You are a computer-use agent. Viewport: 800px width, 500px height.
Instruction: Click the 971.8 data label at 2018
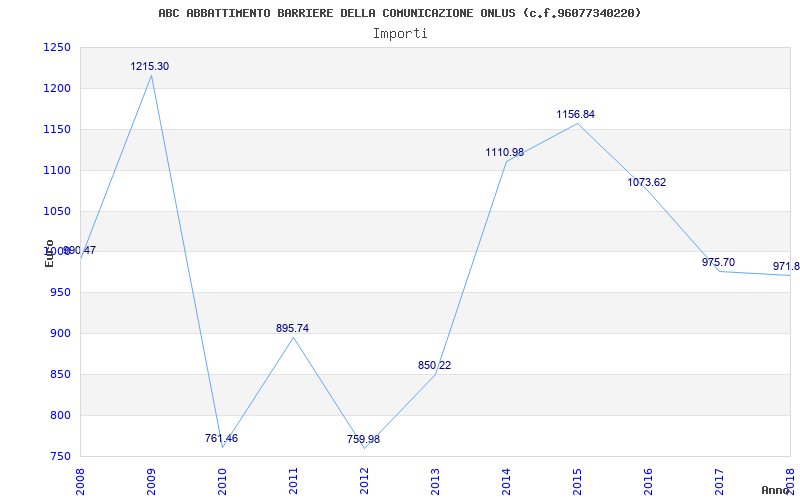786,266
